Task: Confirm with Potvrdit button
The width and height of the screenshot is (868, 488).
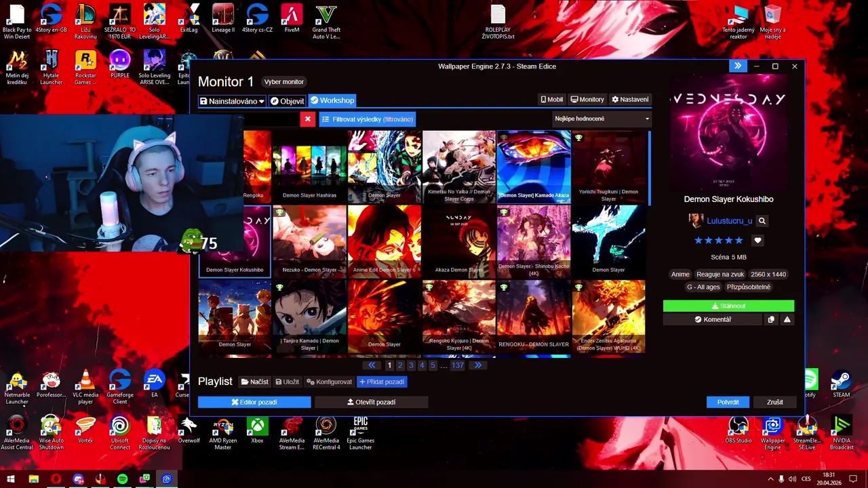Action: [728, 402]
